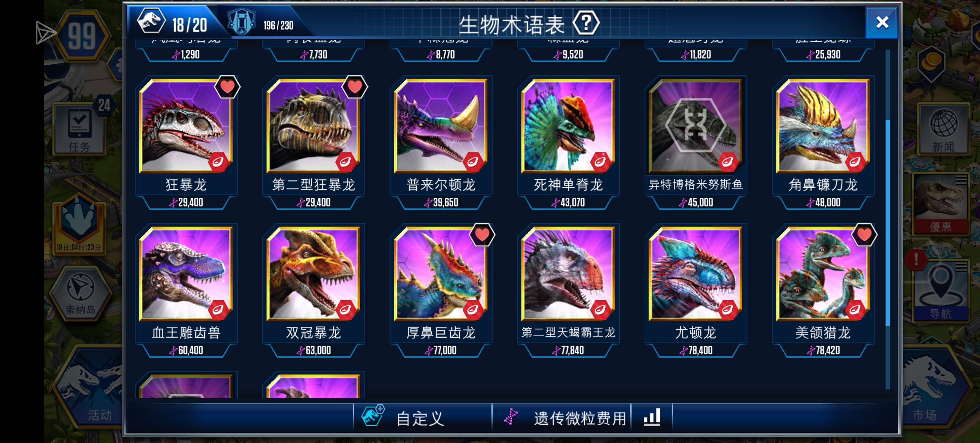Toggle the favorite heart on 厚鼻巨齿龙
980x443 pixels.
(x=482, y=235)
